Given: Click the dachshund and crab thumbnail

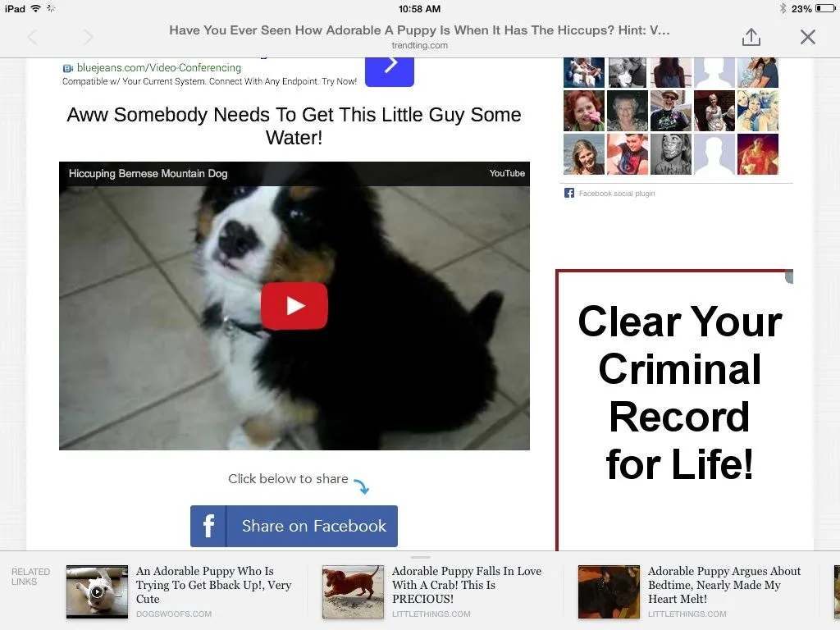Looking at the screenshot, I should (353, 592).
